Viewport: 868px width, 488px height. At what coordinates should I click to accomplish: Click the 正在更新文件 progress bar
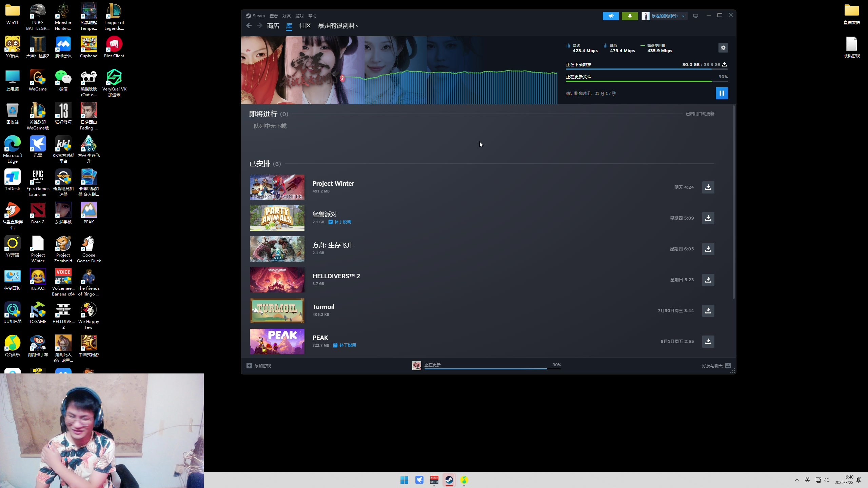point(647,81)
